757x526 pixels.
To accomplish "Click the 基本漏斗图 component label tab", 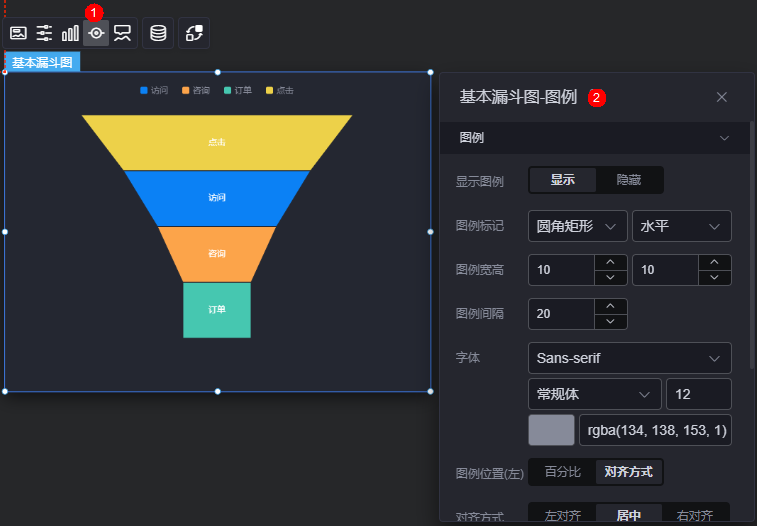I will 42,62.
